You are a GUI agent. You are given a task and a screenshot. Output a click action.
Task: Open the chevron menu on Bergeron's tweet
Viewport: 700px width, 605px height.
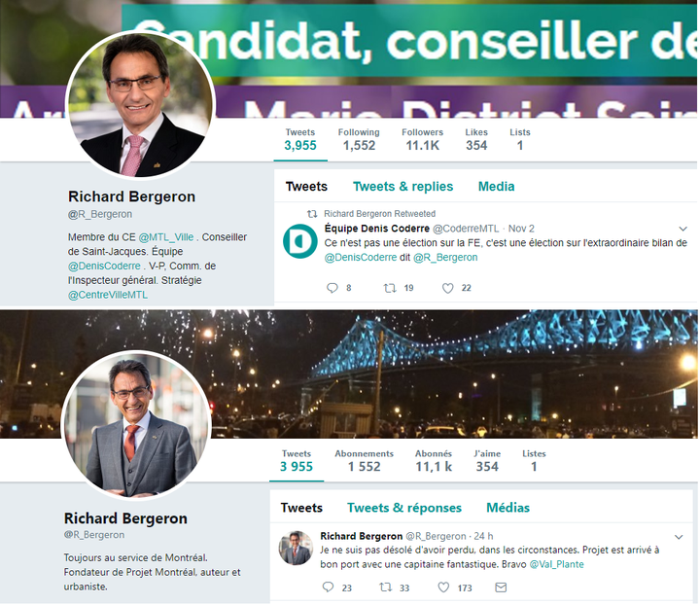(679, 537)
